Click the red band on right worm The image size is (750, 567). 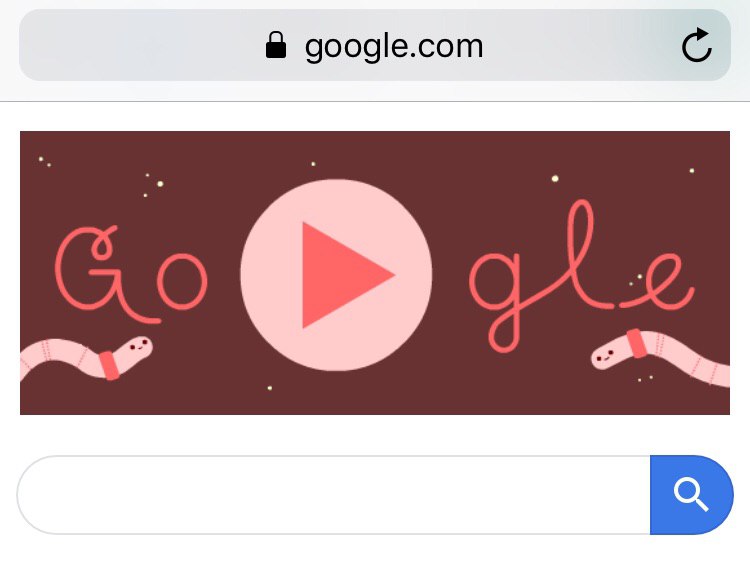[x=637, y=343]
